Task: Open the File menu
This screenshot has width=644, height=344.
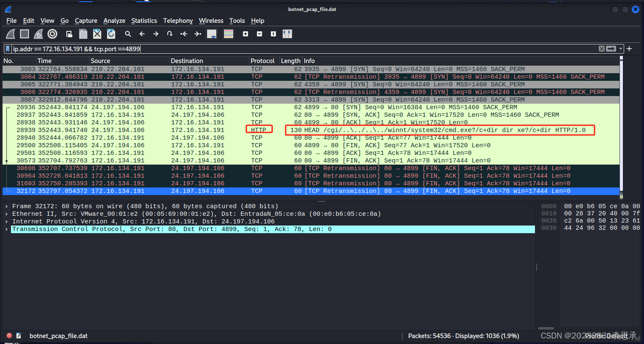Action: (x=11, y=21)
